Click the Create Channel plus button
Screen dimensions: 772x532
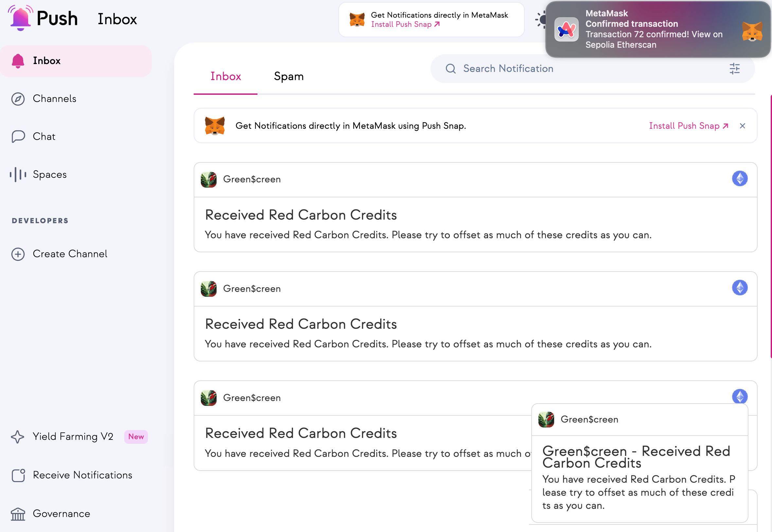coord(18,254)
